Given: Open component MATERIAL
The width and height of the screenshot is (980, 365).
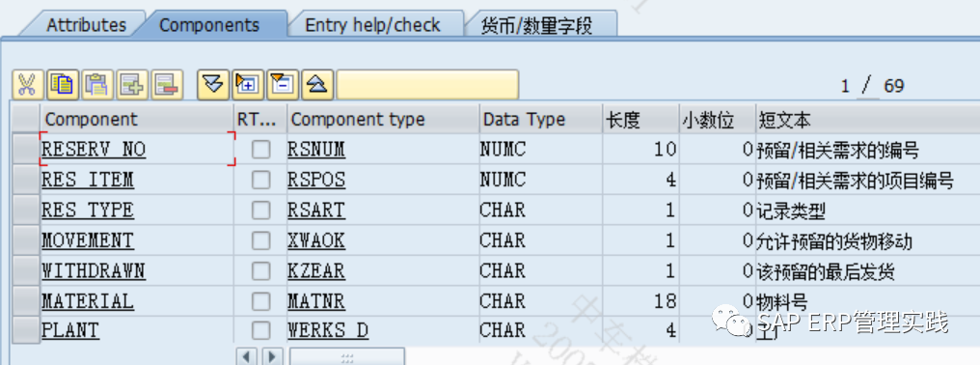Looking at the screenshot, I should coord(88,301).
